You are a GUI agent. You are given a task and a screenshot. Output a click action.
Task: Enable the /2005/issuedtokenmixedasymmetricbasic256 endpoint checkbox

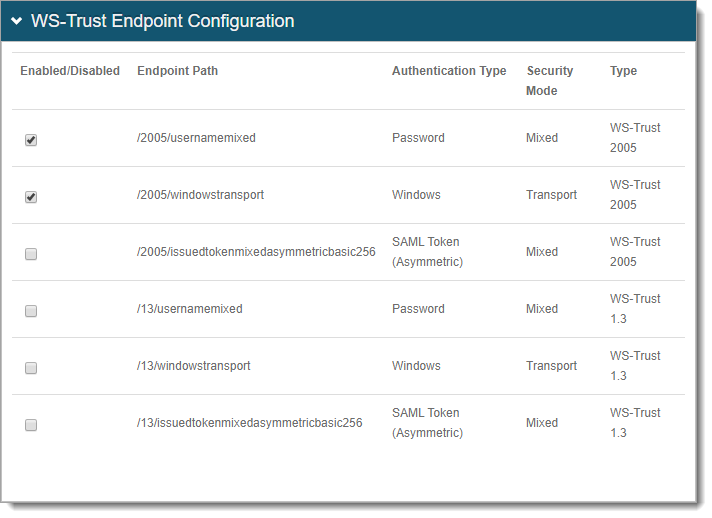[x=31, y=254]
